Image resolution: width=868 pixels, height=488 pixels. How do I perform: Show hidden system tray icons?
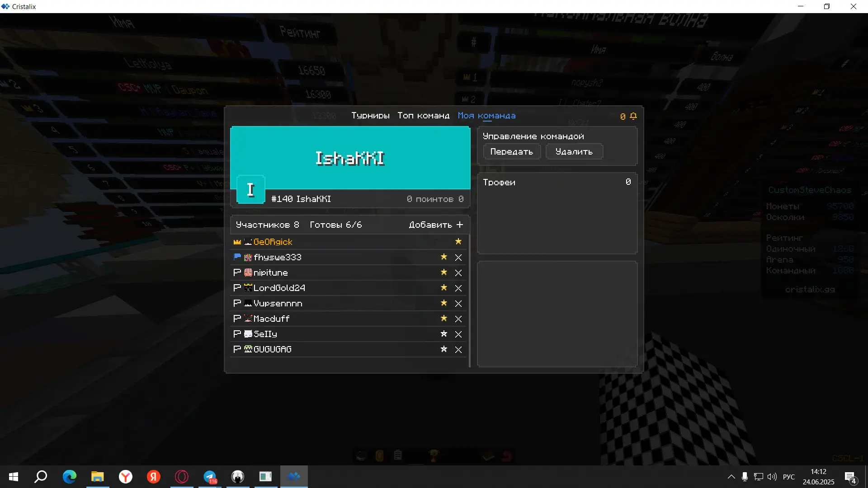(x=731, y=477)
